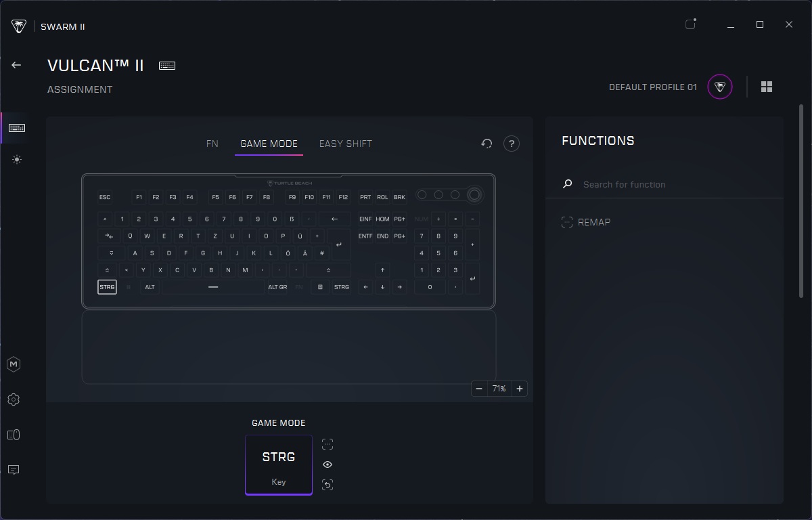
Task: Select the M key on the keyboard layout
Action: (246, 269)
